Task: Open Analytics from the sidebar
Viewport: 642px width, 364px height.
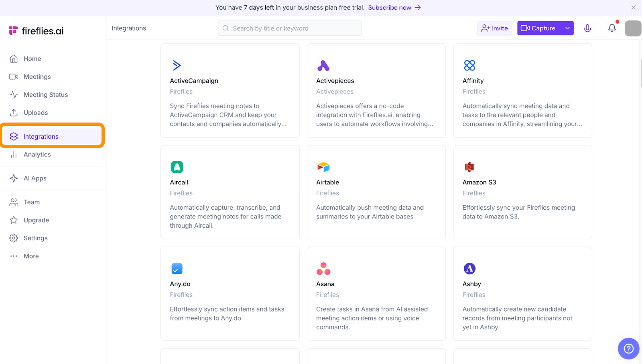Action: (37, 154)
